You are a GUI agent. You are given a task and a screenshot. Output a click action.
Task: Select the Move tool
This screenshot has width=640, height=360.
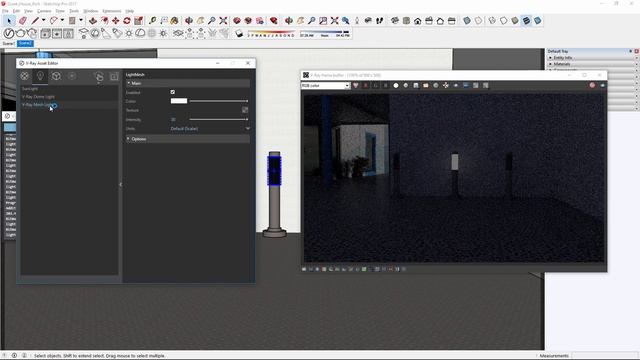116,20
